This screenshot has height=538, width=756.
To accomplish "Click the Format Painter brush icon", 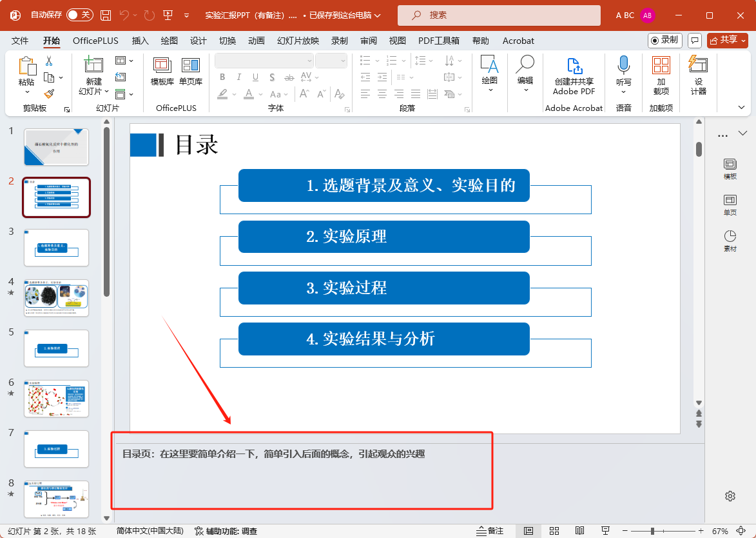I will coord(49,94).
